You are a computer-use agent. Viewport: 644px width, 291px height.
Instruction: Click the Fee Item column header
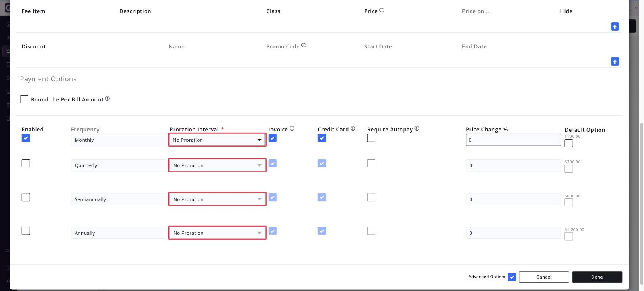[x=33, y=11]
